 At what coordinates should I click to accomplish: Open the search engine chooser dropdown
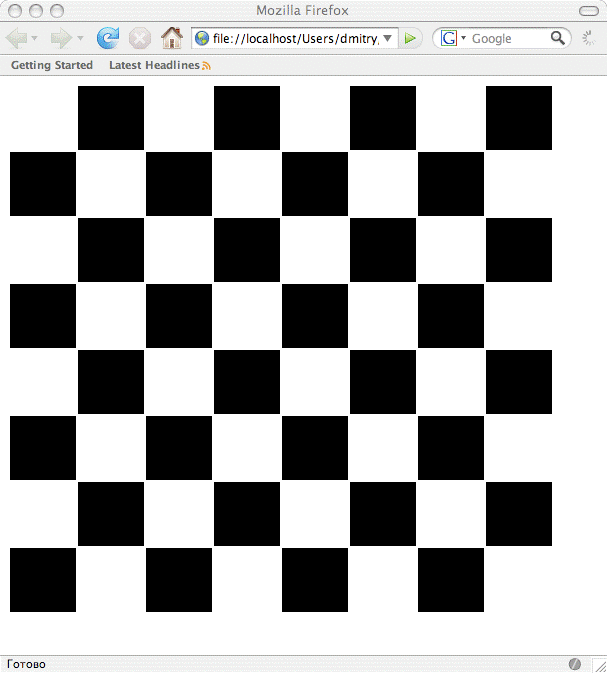coord(463,38)
